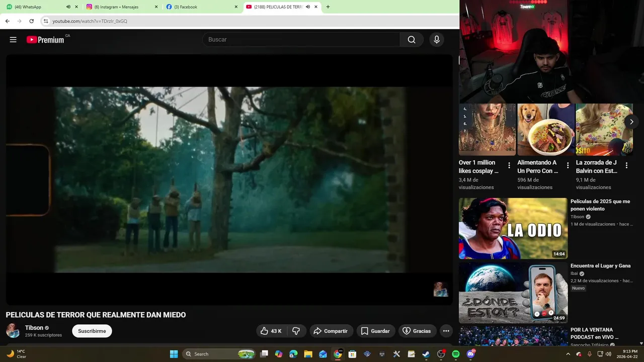Open Task View in the taskbar

(x=264, y=354)
